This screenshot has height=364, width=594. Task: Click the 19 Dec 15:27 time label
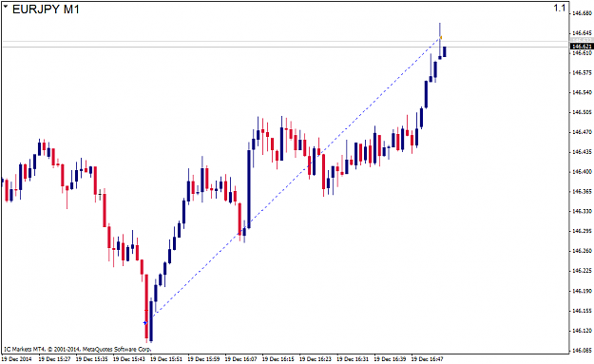[x=54, y=359]
